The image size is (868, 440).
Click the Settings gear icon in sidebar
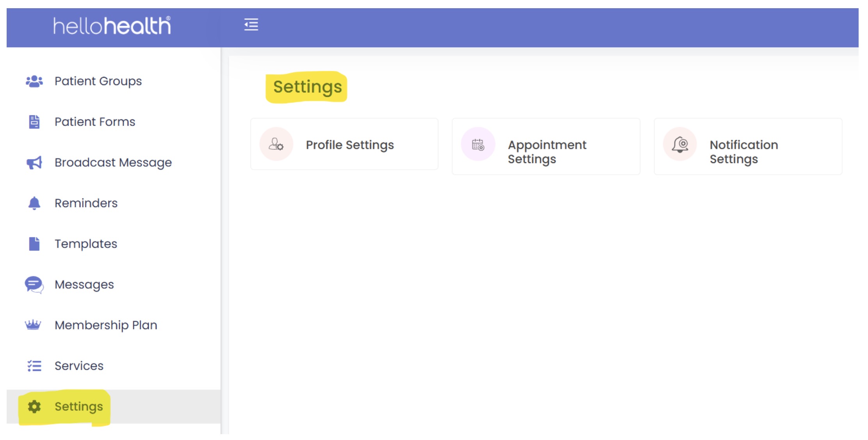34,406
